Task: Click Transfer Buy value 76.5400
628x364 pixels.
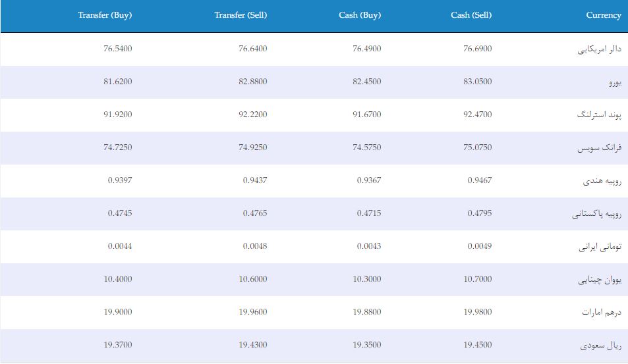Action: click(x=118, y=49)
